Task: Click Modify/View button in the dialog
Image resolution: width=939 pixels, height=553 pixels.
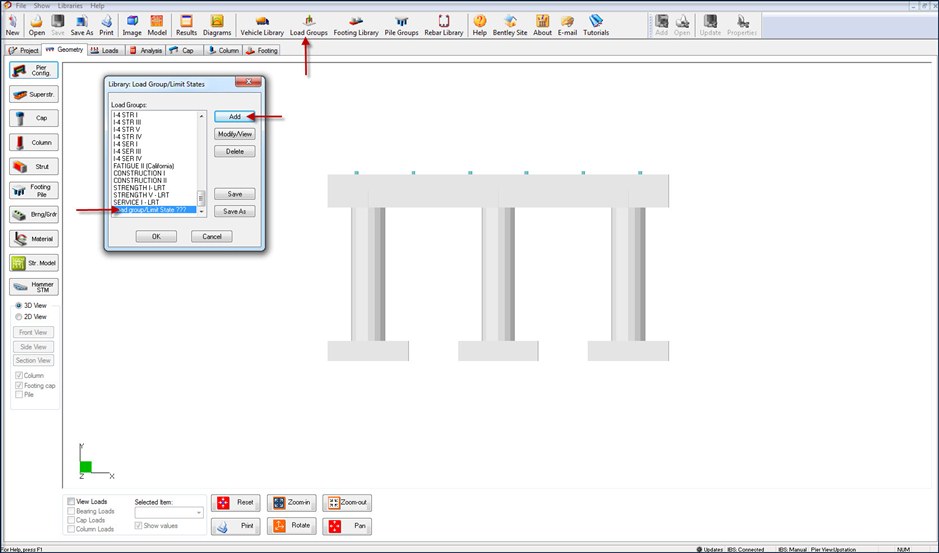Action: point(234,134)
